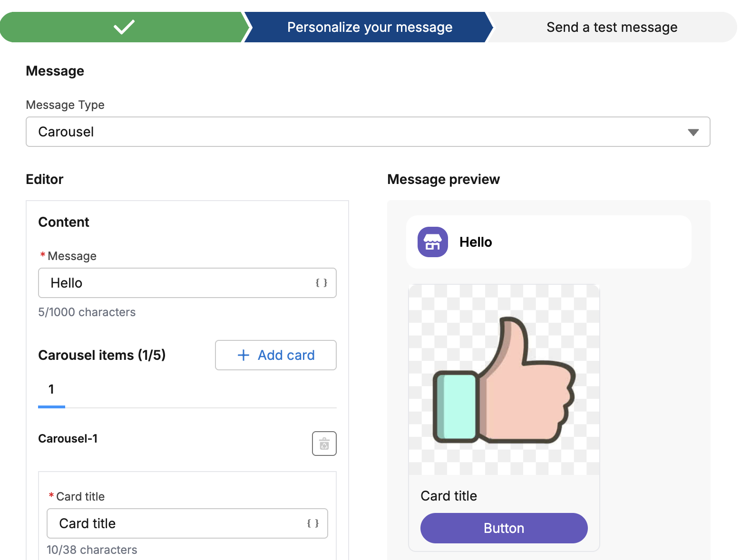Screen dimensions: 741x560
Task: Select the Personalize your message step
Action: pos(369,27)
